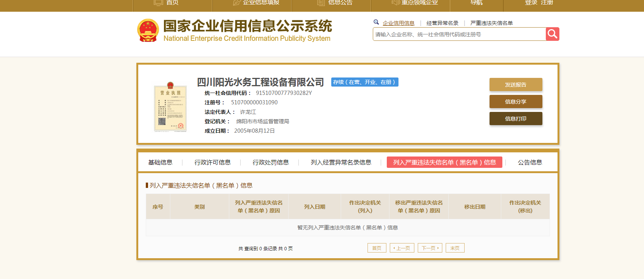This screenshot has width=644, height=279.
Task: Focus the enterprise name search input
Action: click(x=459, y=34)
